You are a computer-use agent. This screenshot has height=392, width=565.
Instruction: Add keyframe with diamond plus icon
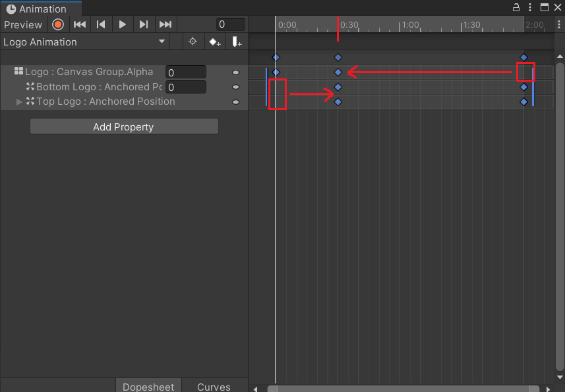point(215,42)
